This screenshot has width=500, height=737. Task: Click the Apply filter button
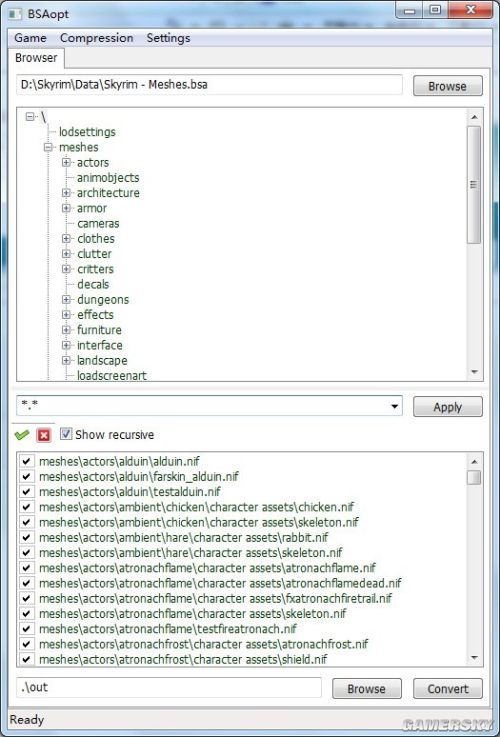point(447,407)
